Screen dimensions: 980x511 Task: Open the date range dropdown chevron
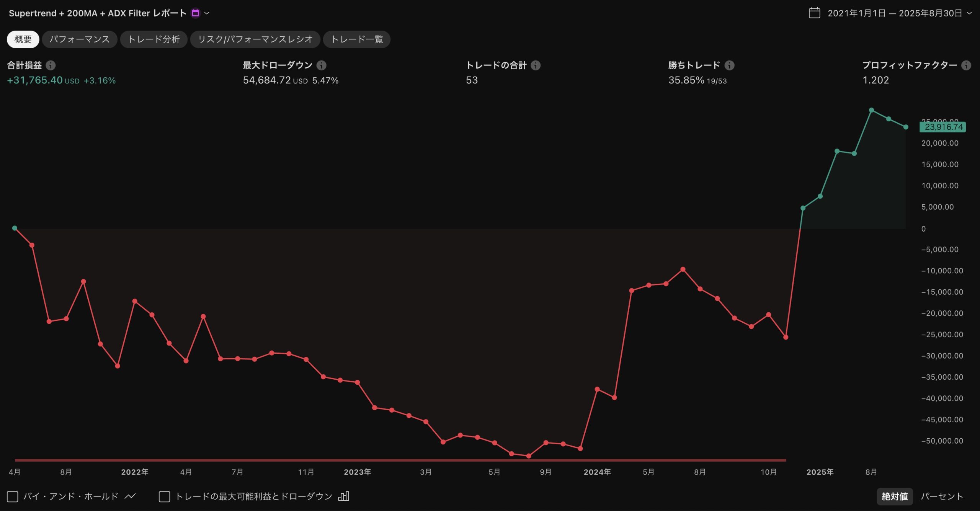pyautogui.click(x=970, y=13)
